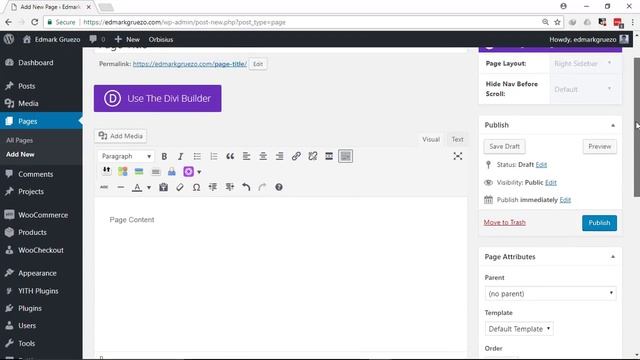The image size is (640, 360).
Task: Collapse the Page Attributes panel
Action: 613,257
